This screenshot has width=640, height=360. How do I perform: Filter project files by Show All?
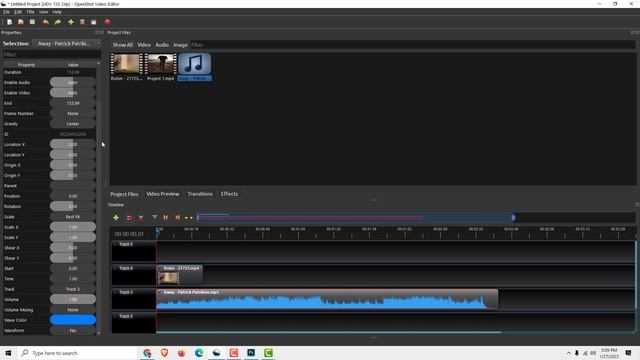pyautogui.click(x=122, y=45)
